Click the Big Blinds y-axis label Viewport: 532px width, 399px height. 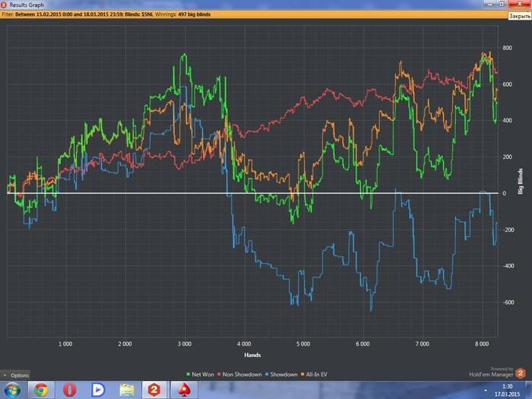coord(520,182)
